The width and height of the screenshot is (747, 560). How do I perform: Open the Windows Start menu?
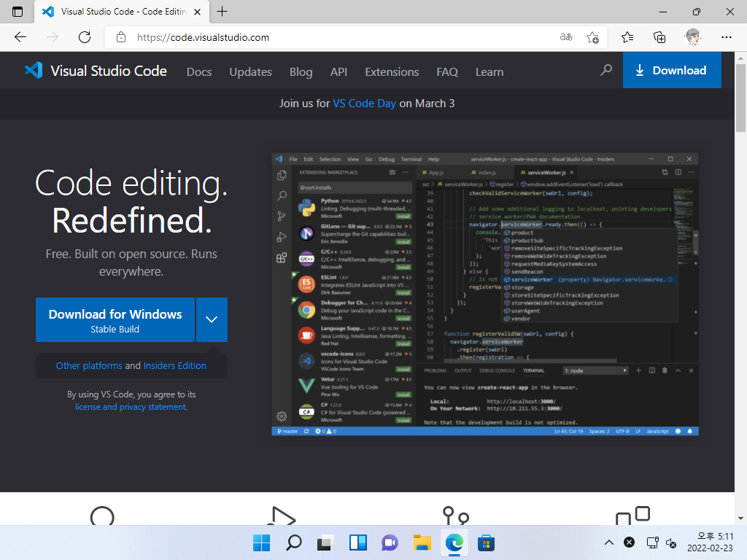click(x=262, y=542)
